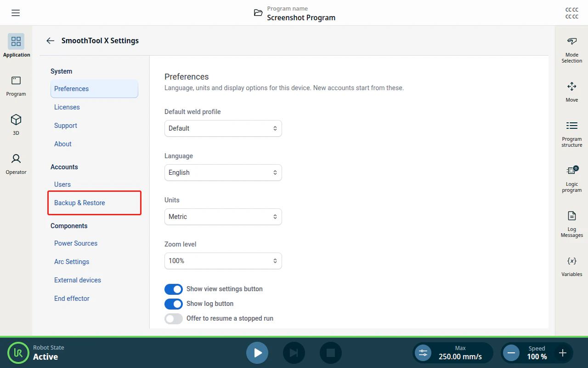Open External devices settings
This screenshot has height=368, width=588.
pos(94,280)
